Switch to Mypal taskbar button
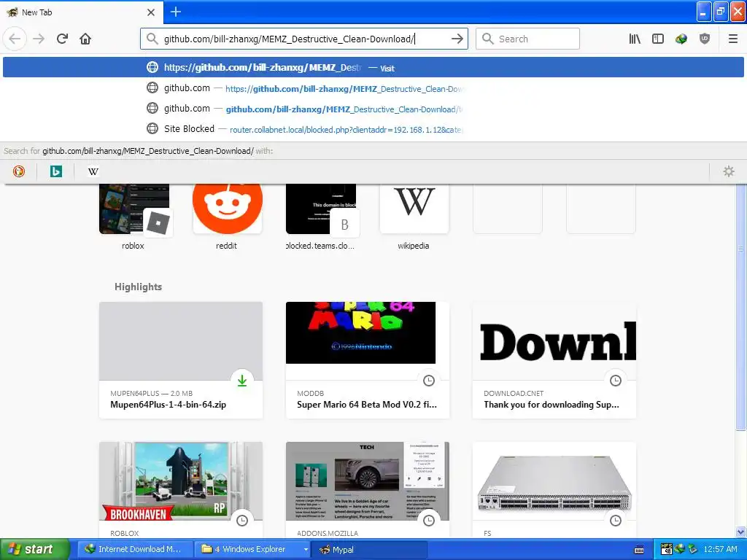Viewport: 747px width, 560px height. point(369,549)
